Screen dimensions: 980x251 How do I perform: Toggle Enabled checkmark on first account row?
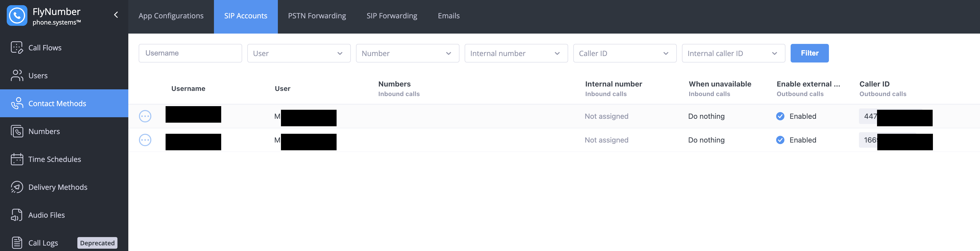click(780, 116)
